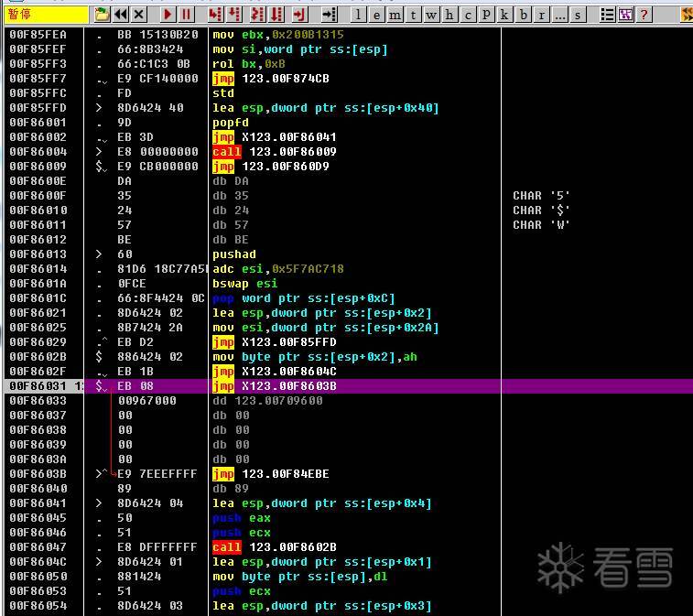Click 'jmp 123.00F84EBE' instruction

[270, 474]
